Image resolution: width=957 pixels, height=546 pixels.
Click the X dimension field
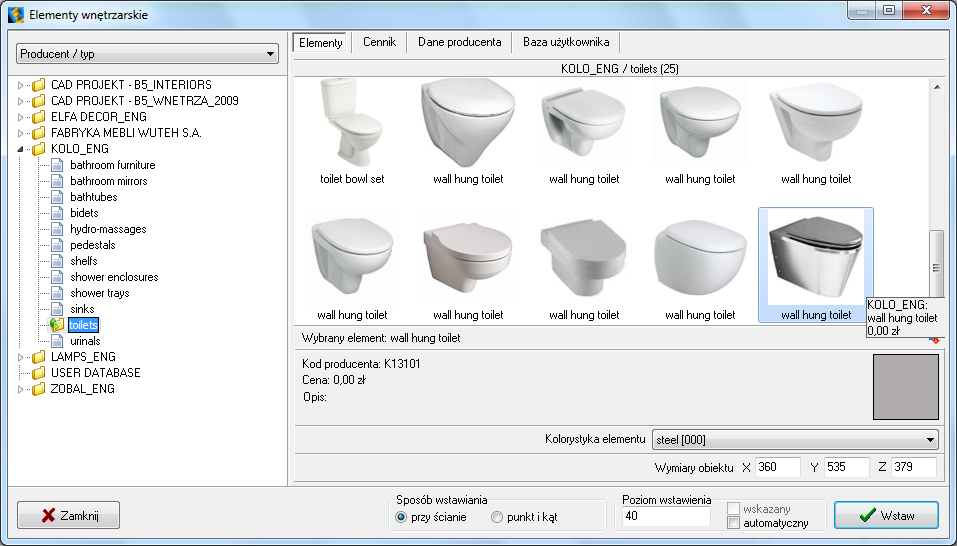click(778, 467)
